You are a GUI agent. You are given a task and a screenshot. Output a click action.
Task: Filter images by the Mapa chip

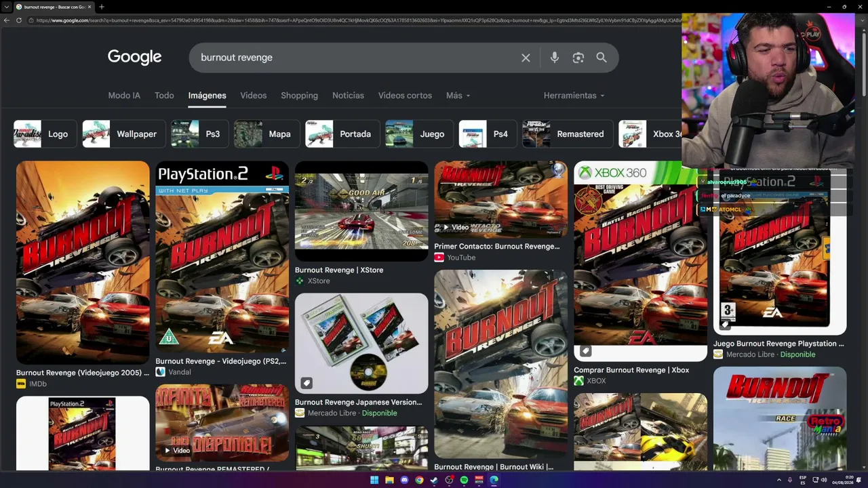tap(266, 134)
